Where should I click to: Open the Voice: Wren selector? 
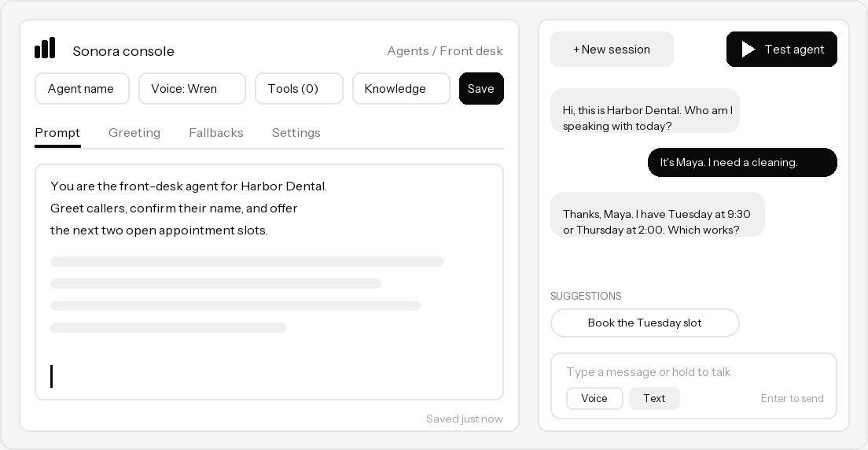coord(192,89)
